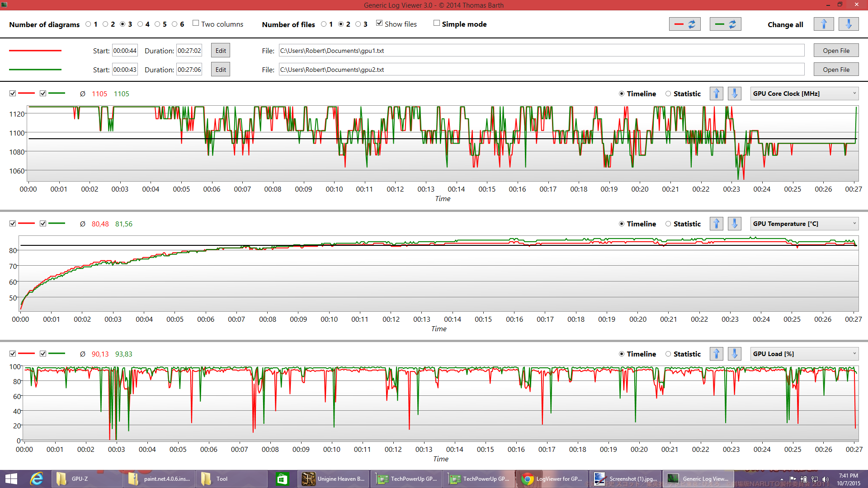Open the GPU Temperature [°C] dropdown
The height and width of the screenshot is (488, 868).
(804, 224)
